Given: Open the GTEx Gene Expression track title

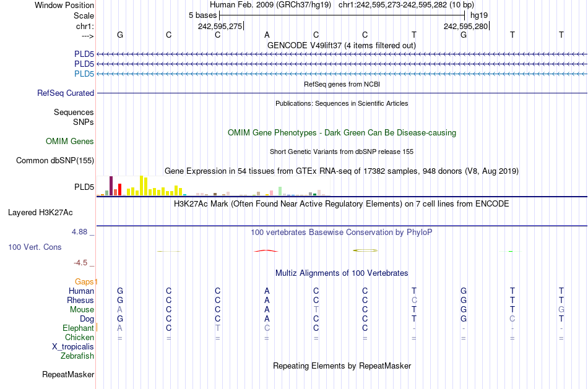Looking at the screenshot, I should click(342, 171).
